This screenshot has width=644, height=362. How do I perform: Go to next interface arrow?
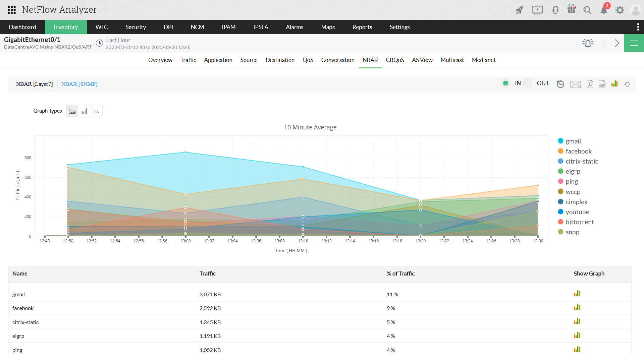click(x=617, y=43)
